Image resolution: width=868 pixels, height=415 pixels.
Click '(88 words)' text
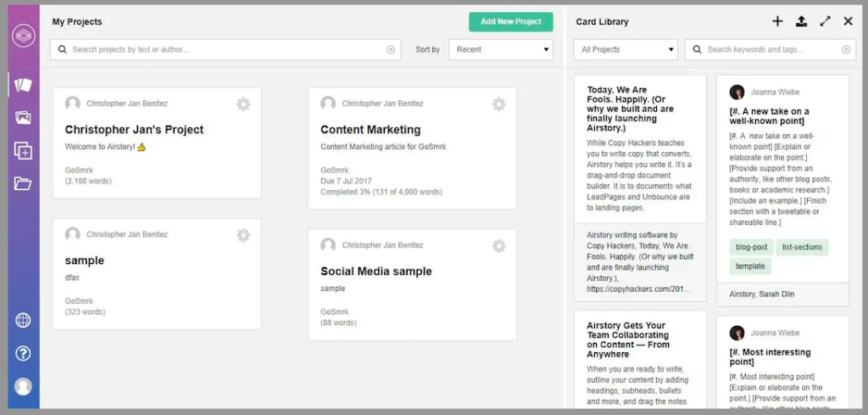(x=338, y=322)
